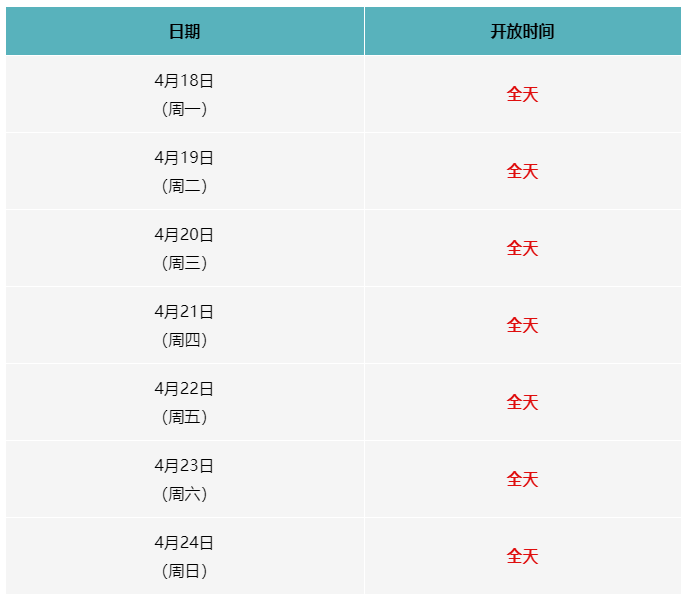Click the 4月21日 date text
687x599 pixels.
(184, 312)
